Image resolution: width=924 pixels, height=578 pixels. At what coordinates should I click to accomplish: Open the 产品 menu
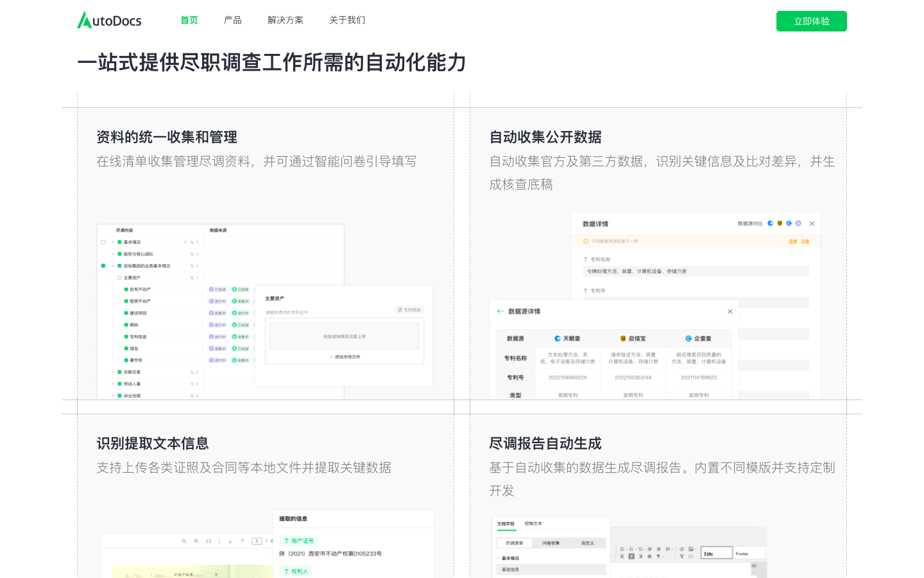pos(233,21)
